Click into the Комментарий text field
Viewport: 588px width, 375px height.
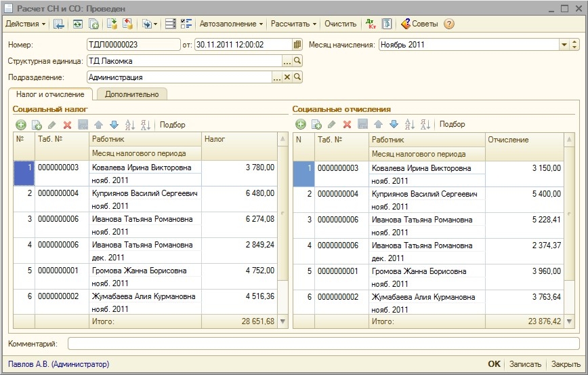point(323,344)
